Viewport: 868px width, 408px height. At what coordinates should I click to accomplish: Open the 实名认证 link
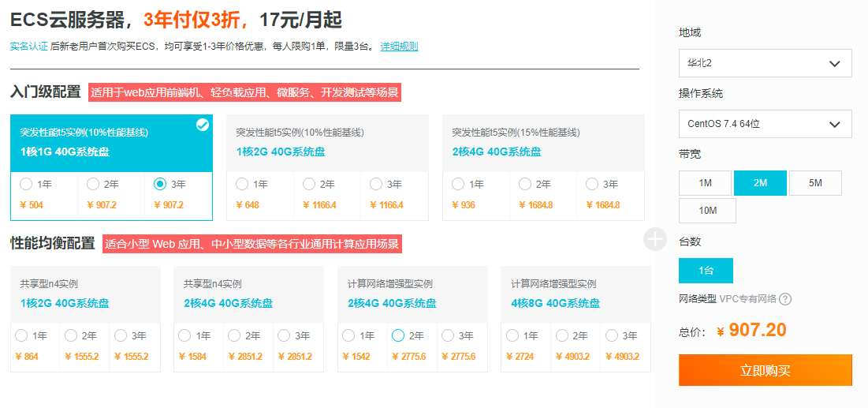29,47
